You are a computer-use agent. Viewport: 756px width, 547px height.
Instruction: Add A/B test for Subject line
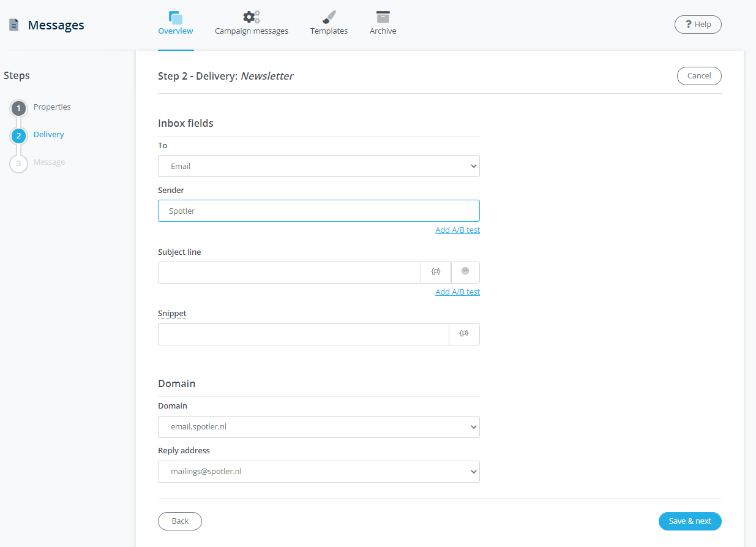point(457,292)
